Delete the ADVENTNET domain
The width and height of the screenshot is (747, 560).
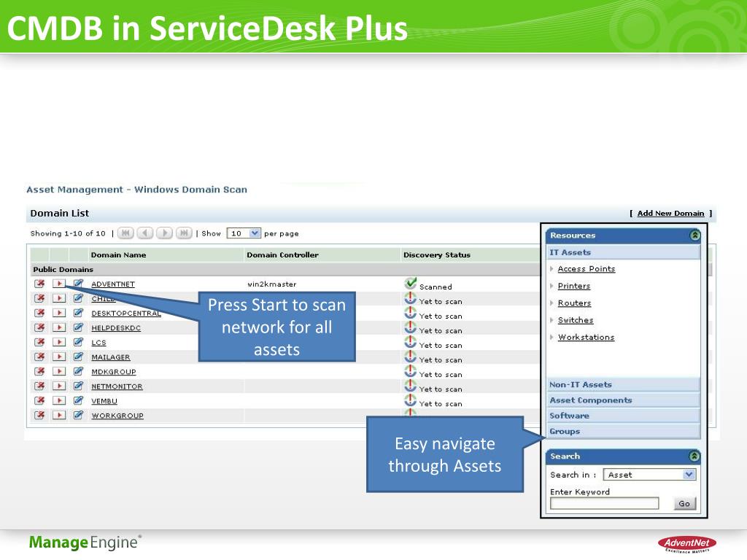[39, 284]
